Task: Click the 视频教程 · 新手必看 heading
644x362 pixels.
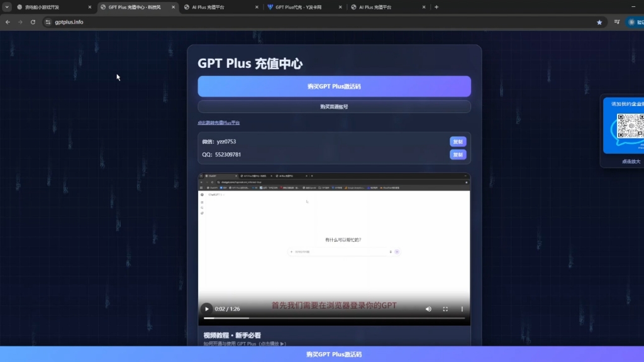Action: coord(232,336)
